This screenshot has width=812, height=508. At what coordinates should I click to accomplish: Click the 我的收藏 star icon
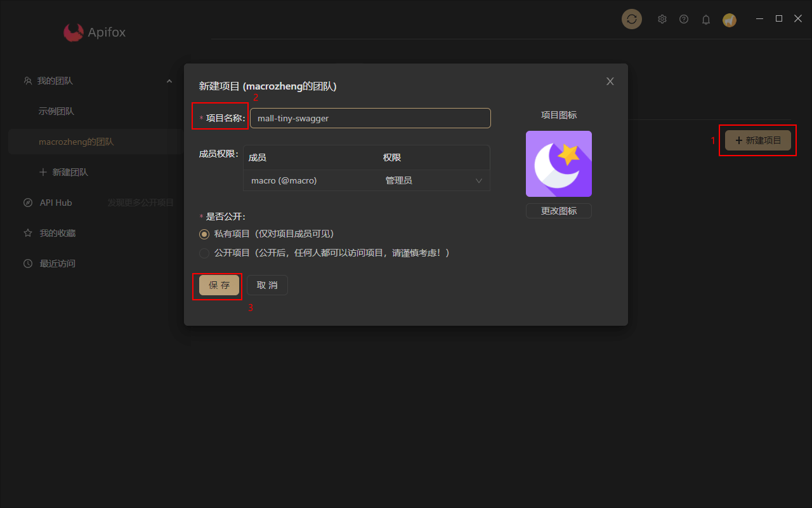[27, 233]
